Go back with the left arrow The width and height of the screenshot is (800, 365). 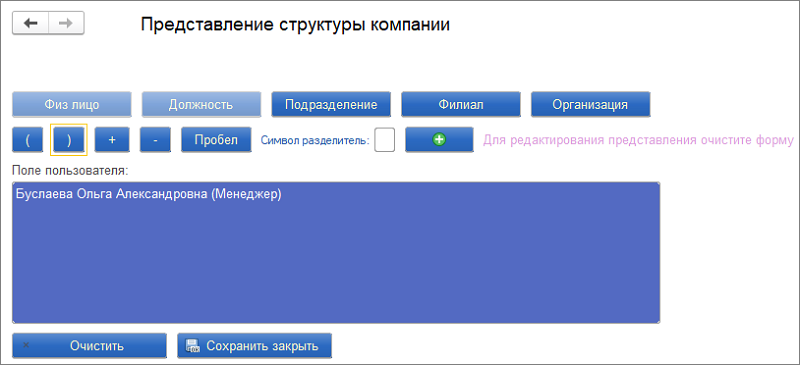pyautogui.click(x=31, y=23)
